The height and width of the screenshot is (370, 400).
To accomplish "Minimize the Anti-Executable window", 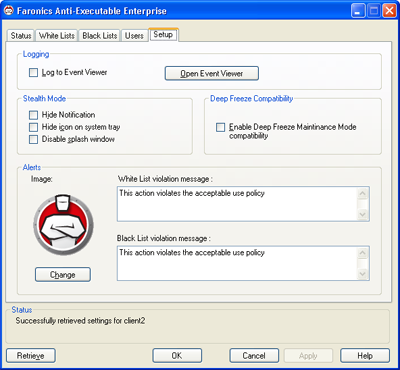I will [358, 11].
